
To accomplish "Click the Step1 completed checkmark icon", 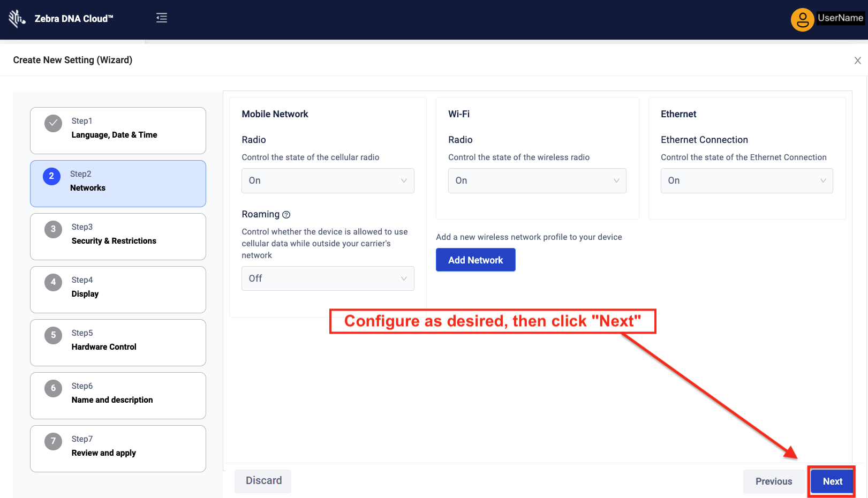I will [53, 123].
